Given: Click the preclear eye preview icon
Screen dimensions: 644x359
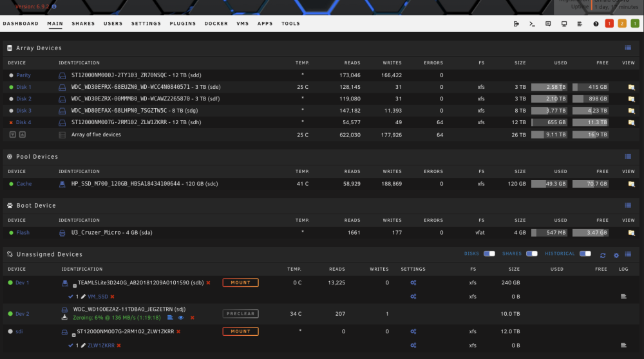Looking at the screenshot, I should pos(181,318).
